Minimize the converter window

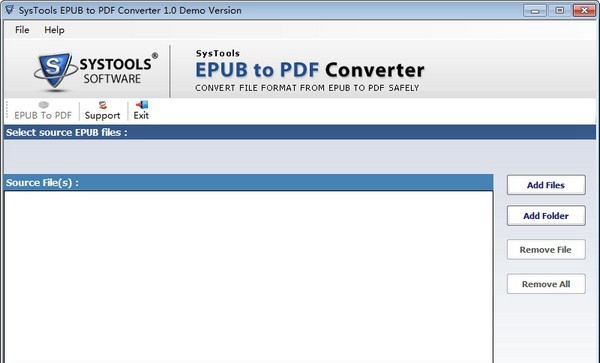535,11
